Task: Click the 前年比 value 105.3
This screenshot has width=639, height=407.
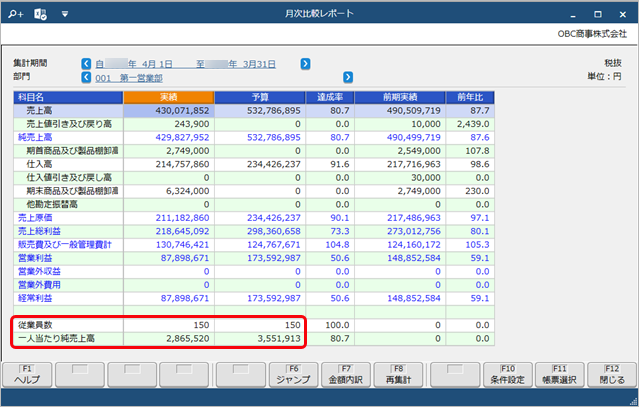Action: click(x=478, y=244)
